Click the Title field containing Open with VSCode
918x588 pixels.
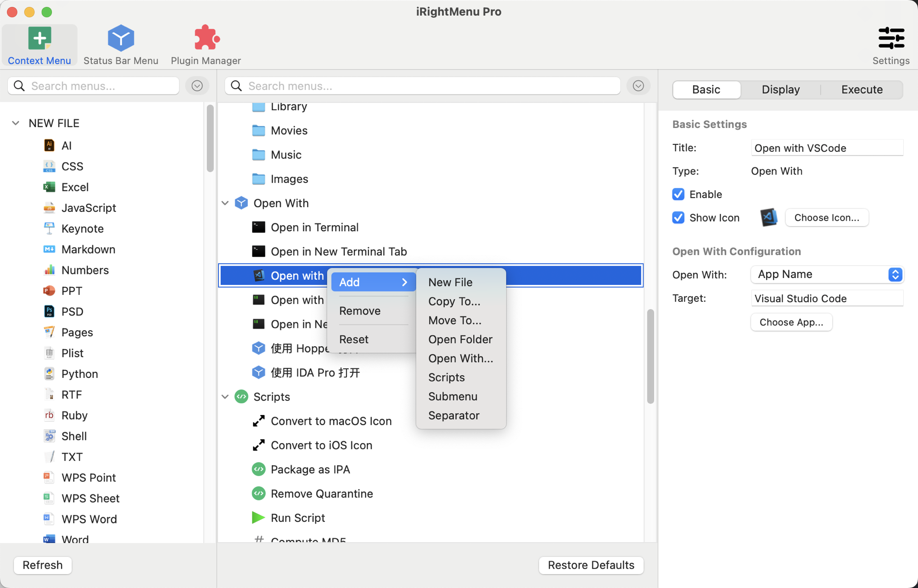827,148
